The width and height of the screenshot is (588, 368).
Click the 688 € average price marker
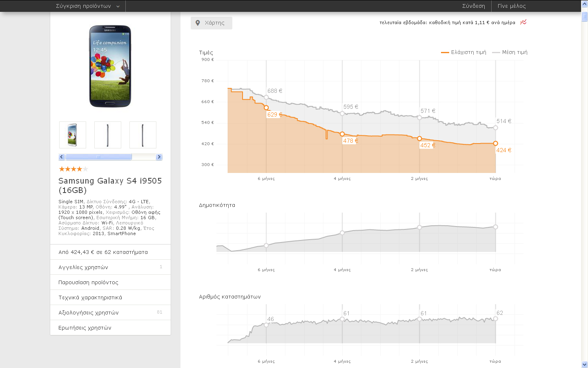(x=266, y=97)
